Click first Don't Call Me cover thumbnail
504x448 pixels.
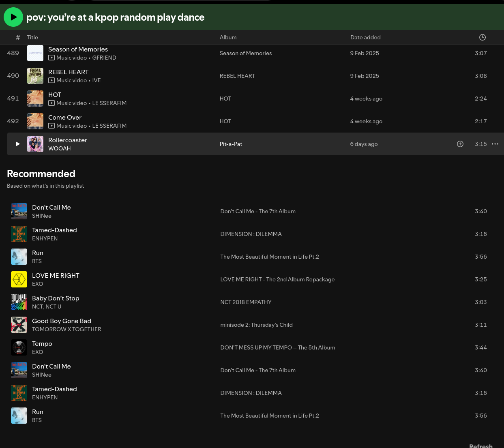click(19, 211)
